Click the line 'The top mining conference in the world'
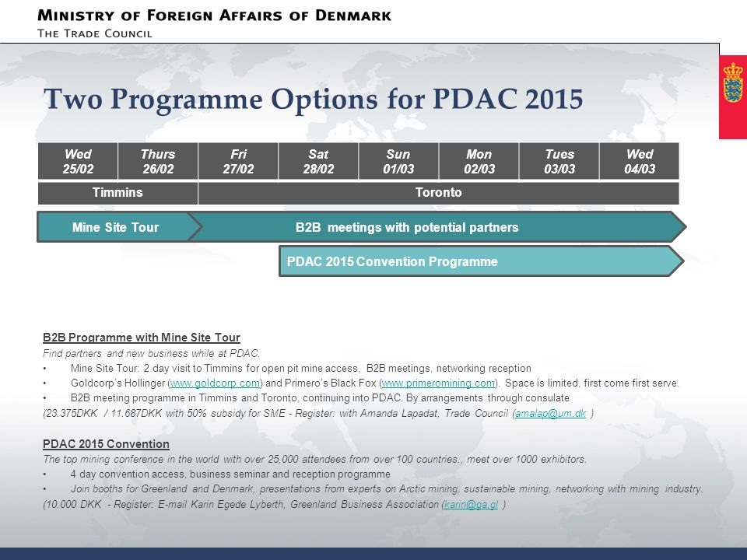The height and width of the screenshot is (560, 747). [315, 460]
